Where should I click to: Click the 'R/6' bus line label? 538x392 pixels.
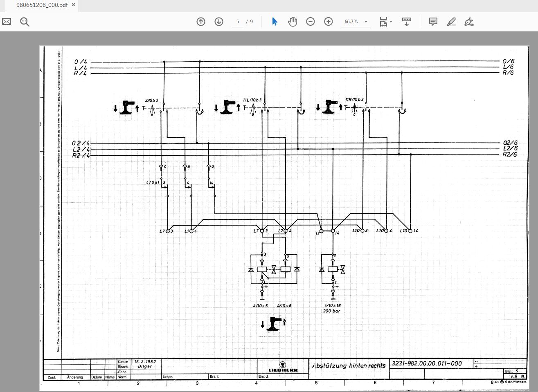point(508,73)
